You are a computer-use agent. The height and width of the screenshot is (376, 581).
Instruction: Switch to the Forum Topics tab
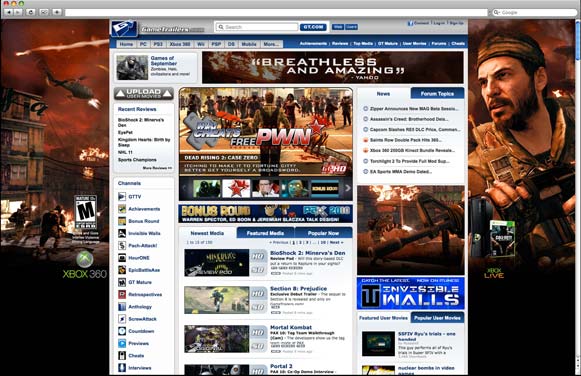437,94
